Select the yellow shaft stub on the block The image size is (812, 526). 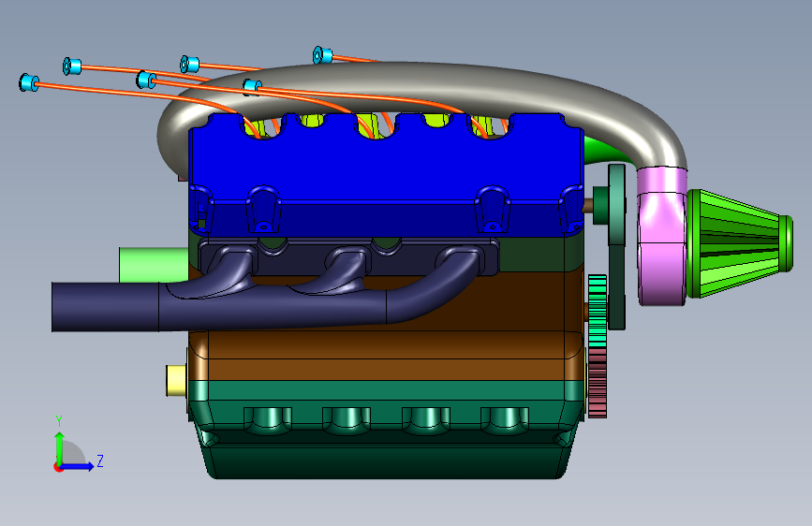177,381
